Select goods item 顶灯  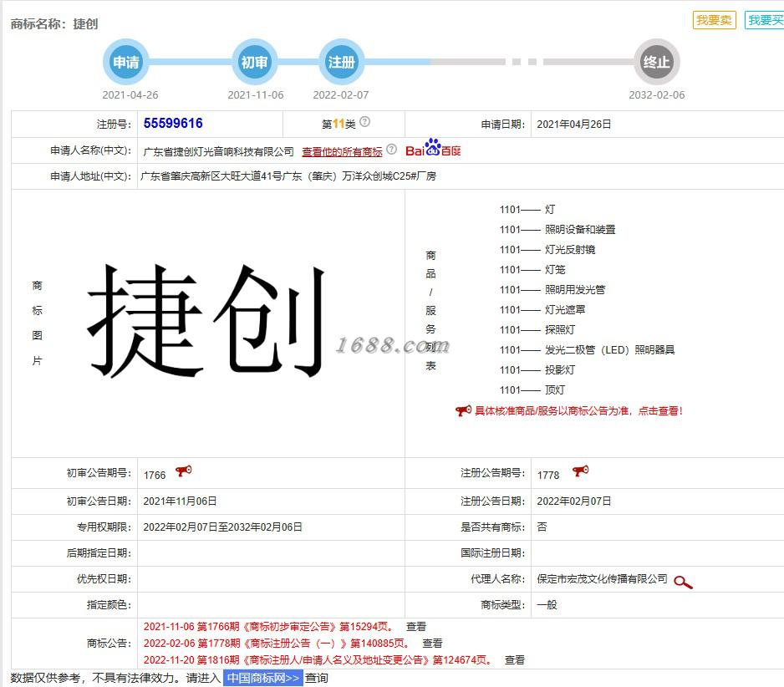point(555,390)
